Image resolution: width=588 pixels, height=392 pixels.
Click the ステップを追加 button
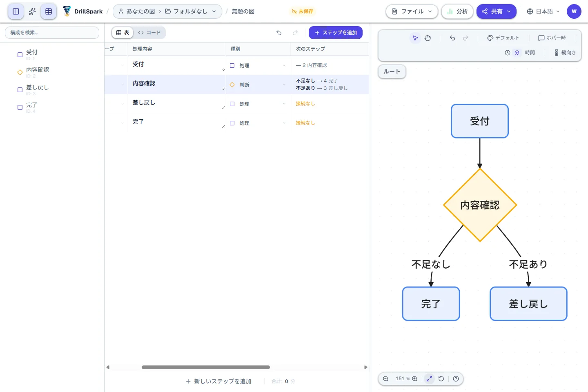click(336, 33)
